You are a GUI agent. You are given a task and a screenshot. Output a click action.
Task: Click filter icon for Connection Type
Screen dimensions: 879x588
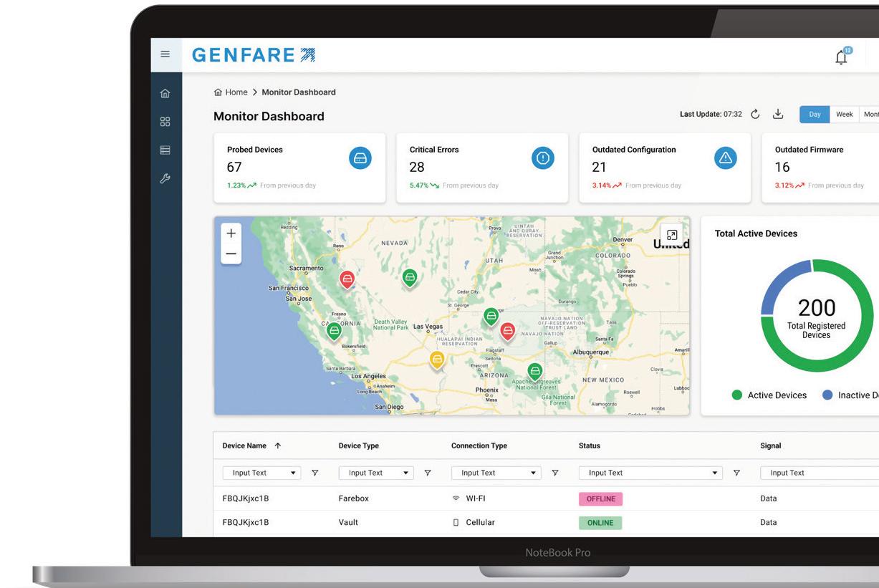click(x=554, y=473)
